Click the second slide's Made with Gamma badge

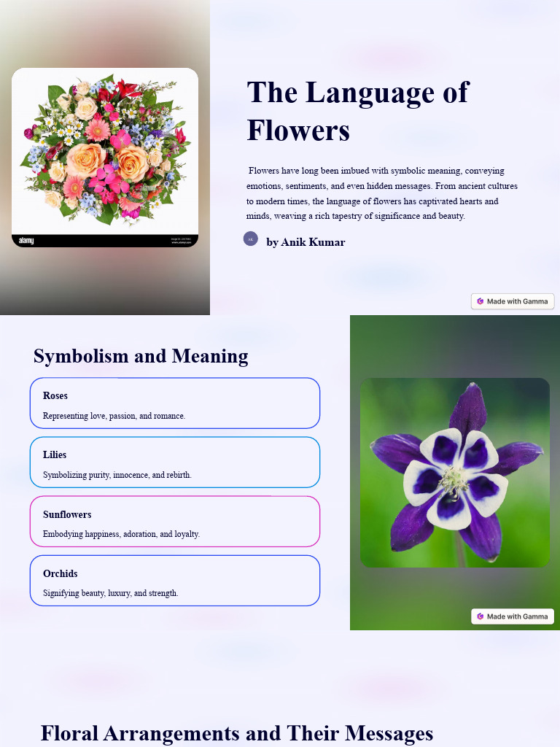coord(513,616)
